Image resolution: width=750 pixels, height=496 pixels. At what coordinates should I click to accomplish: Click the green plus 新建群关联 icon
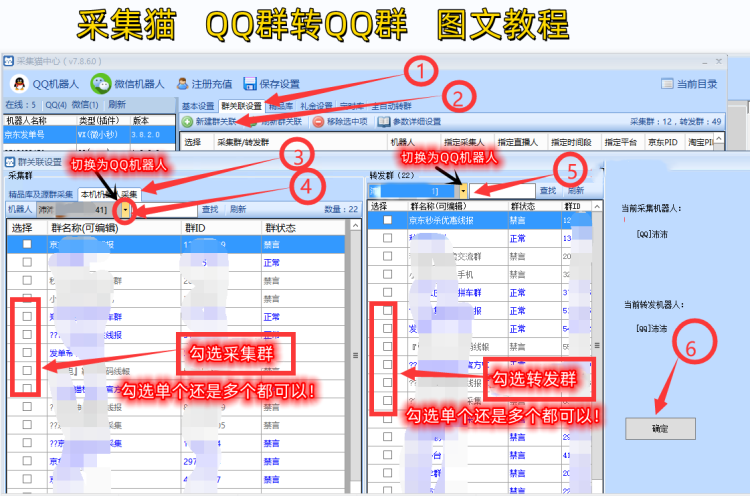coord(187,122)
